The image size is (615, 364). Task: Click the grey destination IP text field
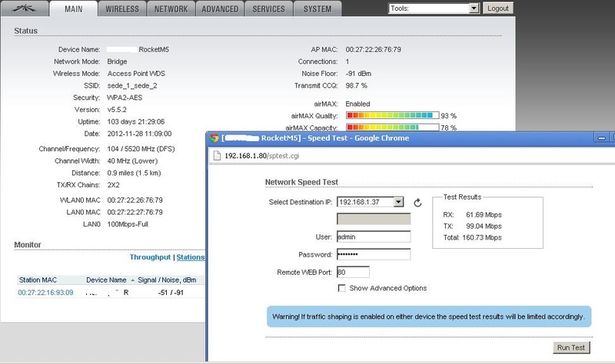(374, 219)
